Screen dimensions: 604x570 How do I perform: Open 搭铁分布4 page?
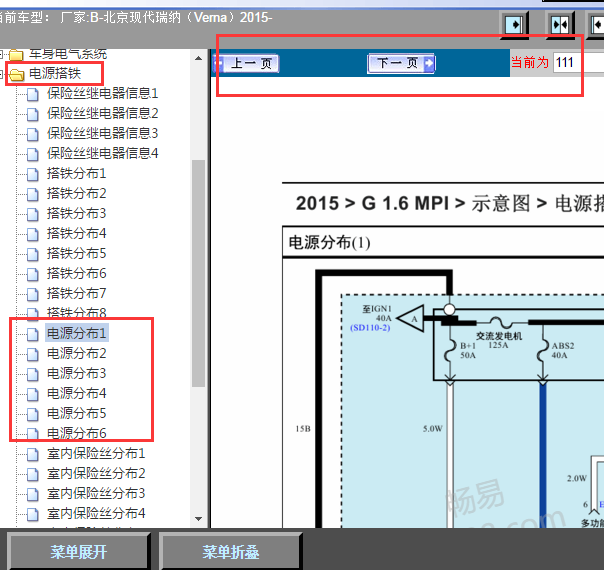(76, 233)
